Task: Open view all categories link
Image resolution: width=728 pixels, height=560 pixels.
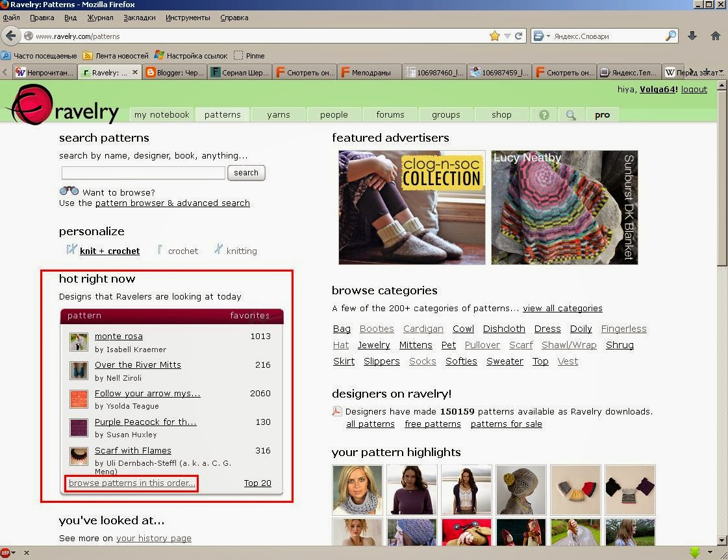Action: 562,308
